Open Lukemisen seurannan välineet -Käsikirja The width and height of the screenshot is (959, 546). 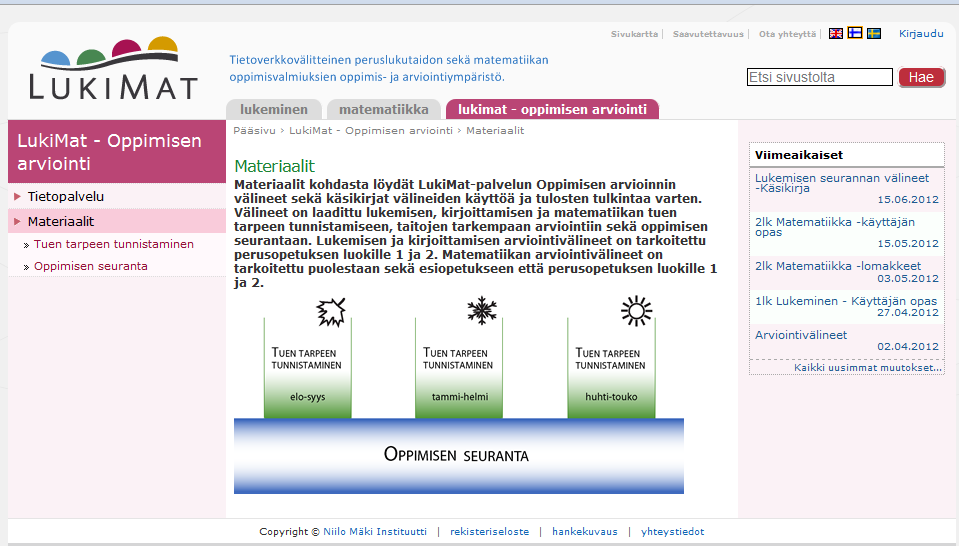842,183
